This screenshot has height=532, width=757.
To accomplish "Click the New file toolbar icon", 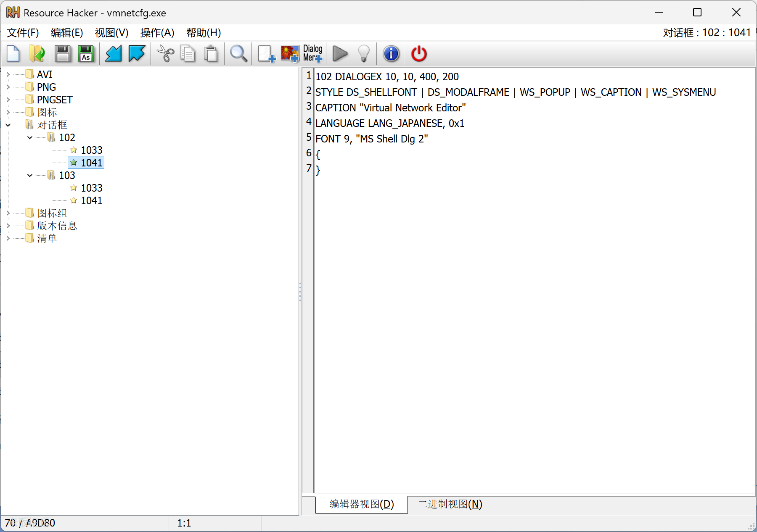I will tap(13, 54).
